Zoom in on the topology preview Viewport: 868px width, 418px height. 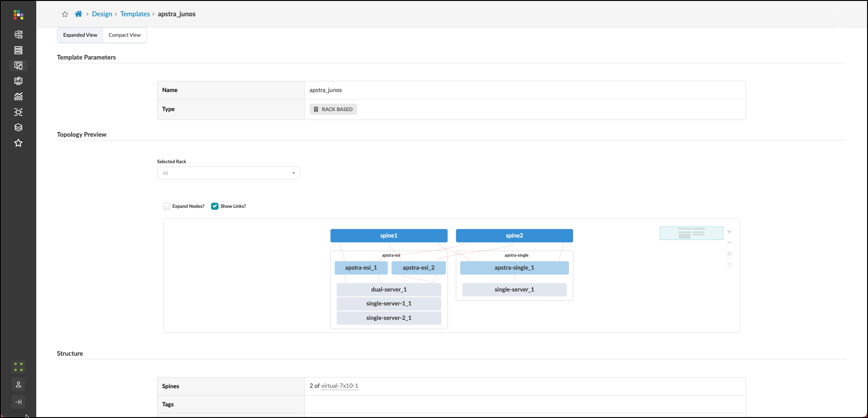coord(729,232)
